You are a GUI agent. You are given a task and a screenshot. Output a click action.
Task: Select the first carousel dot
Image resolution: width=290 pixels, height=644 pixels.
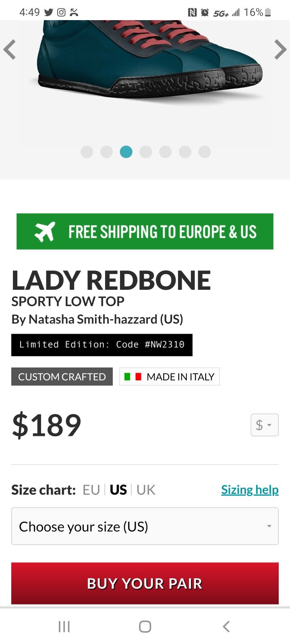click(87, 152)
